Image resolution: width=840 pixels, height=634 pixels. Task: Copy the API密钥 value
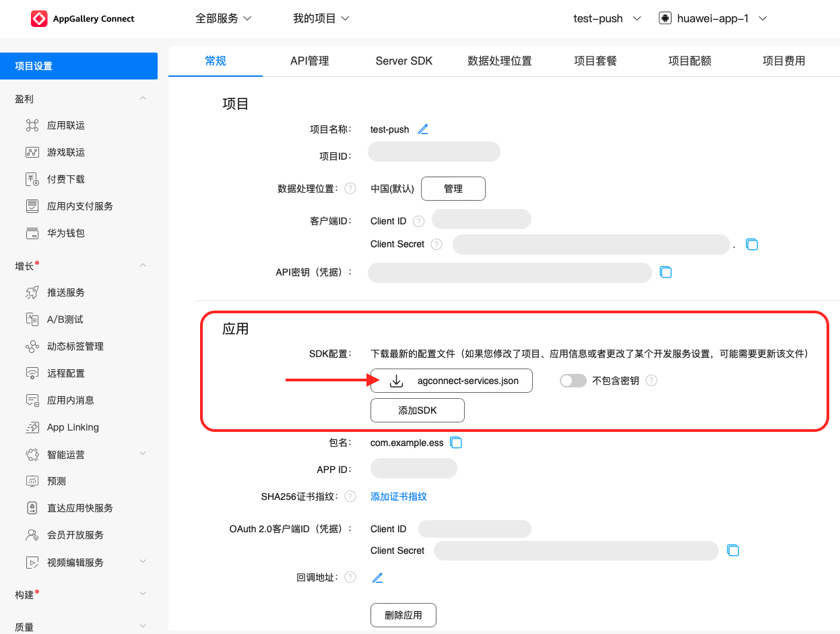pos(666,272)
